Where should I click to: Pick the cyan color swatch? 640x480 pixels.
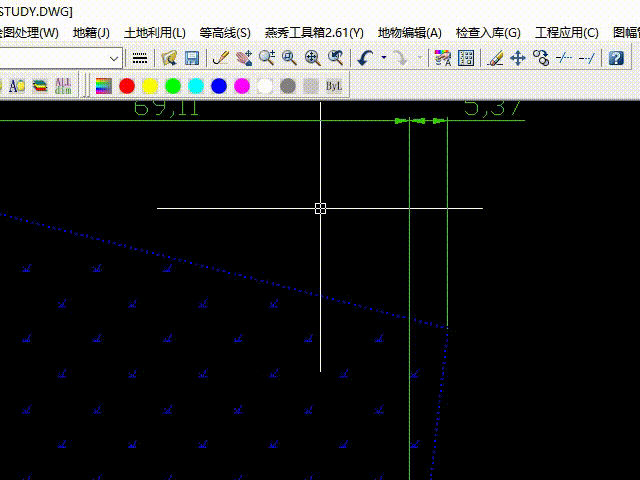(196, 86)
